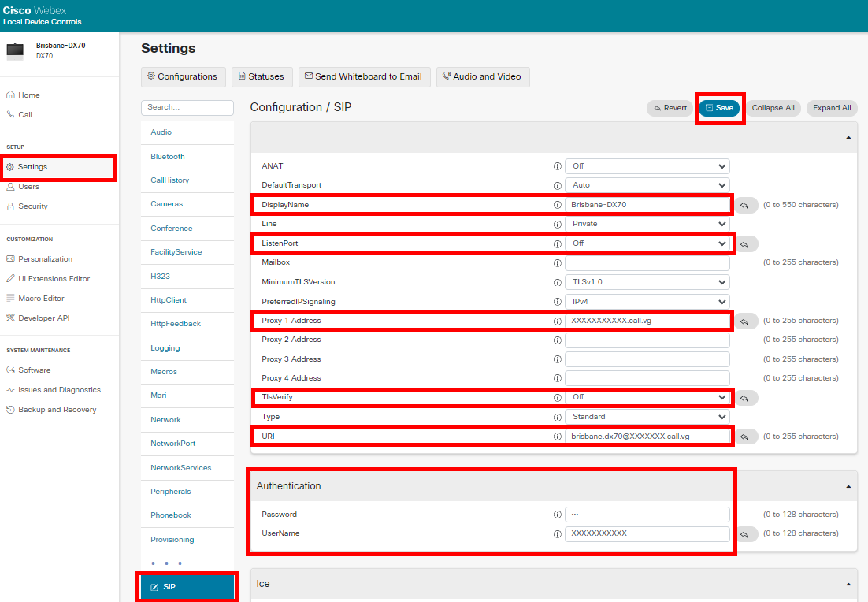Click the URI text field
Image resolution: width=868 pixels, height=602 pixels.
tap(647, 437)
